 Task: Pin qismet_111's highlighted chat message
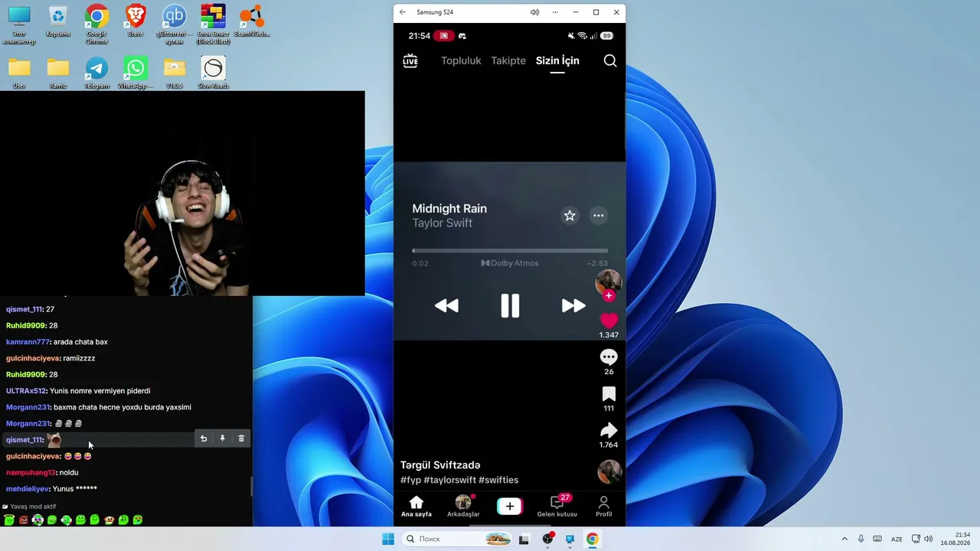click(x=223, y=439)
